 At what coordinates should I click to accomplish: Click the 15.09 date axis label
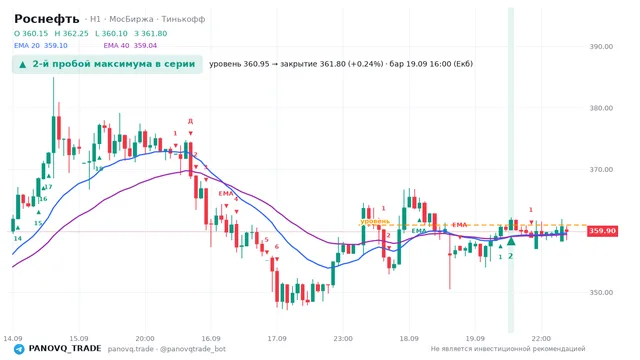click(x=79, y=338)
